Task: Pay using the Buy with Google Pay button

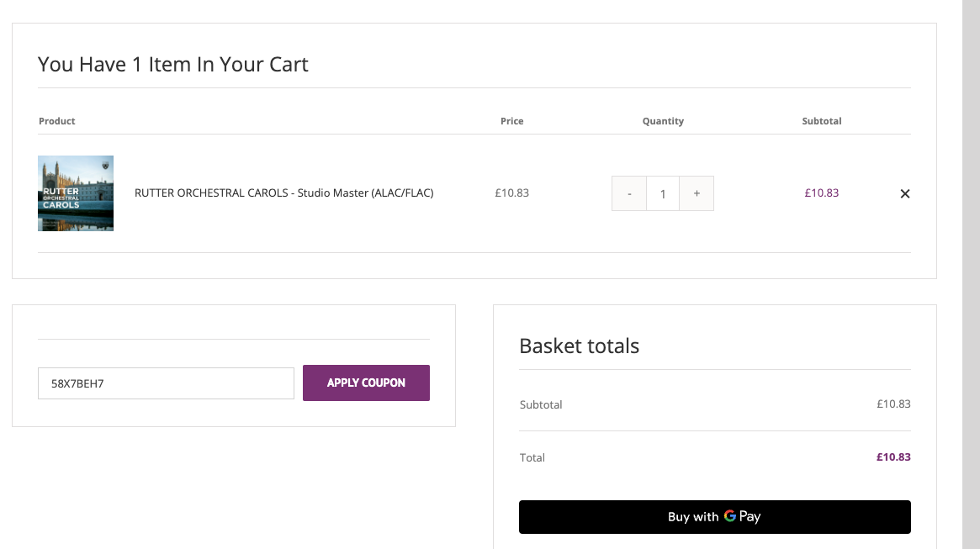Action: tap(714, 517)
